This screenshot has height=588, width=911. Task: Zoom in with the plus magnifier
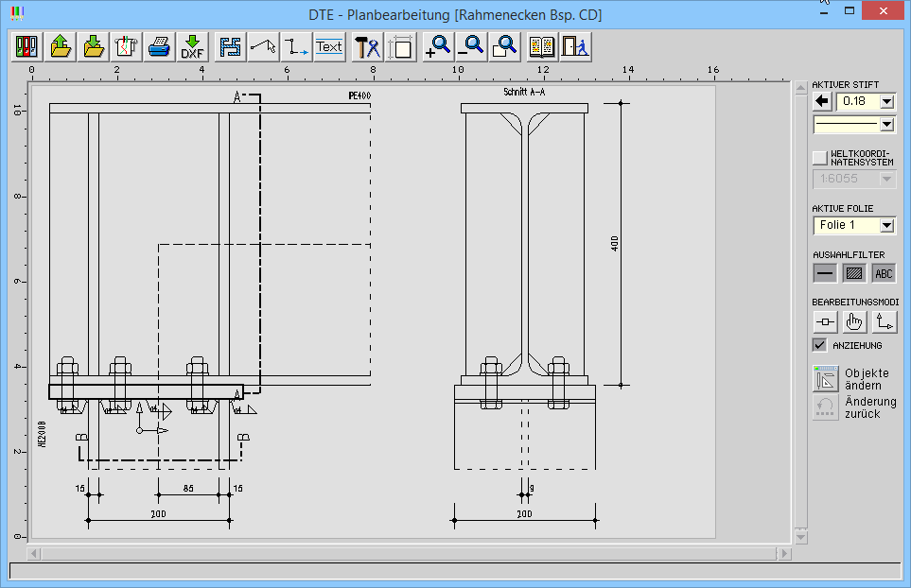click(437, 46)
